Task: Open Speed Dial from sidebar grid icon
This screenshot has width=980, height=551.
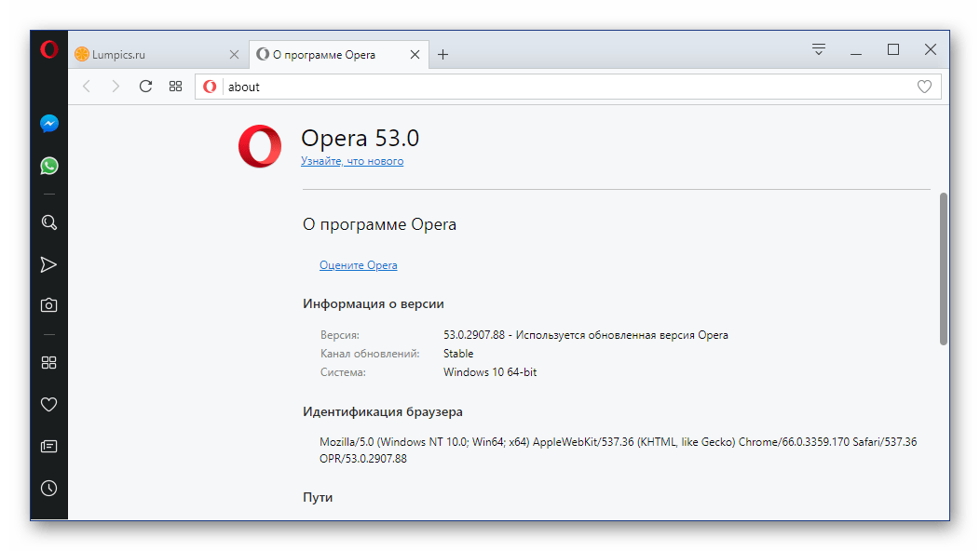Action: click(x=49, y=363)
